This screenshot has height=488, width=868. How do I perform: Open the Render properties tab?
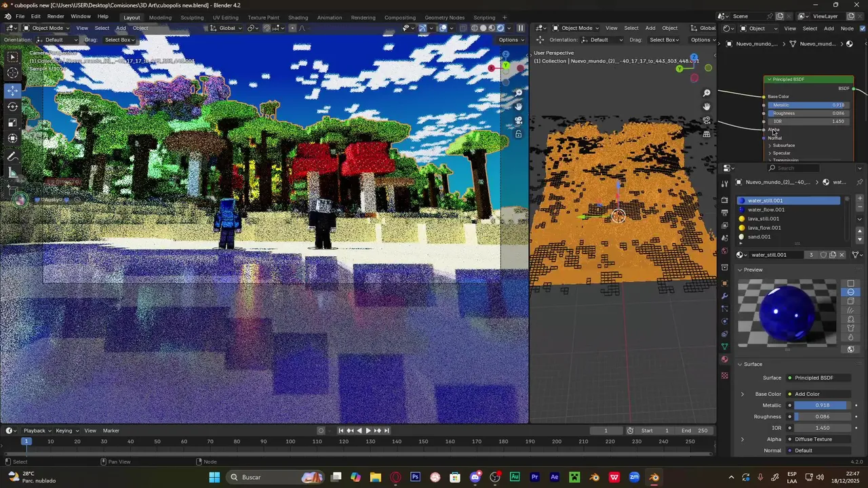point(724,201)
